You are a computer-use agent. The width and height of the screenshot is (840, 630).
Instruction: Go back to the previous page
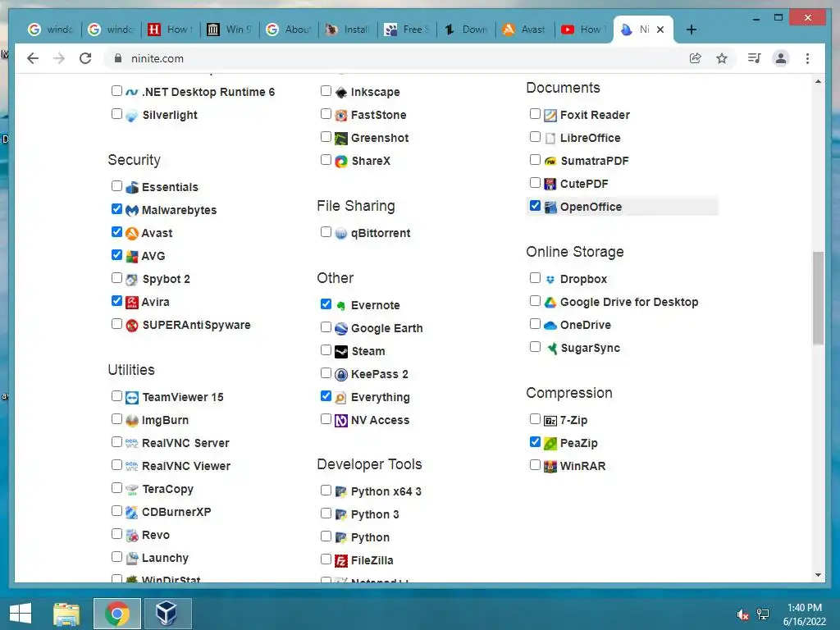click(33, 58)
